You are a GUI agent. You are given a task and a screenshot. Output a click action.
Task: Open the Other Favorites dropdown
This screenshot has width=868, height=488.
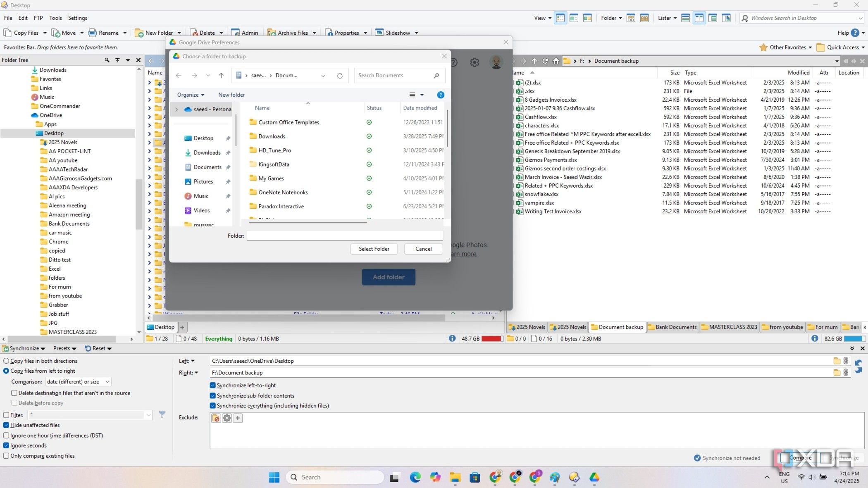[x=786, y=48]
